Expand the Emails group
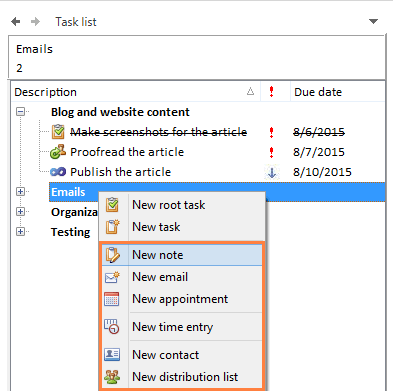Screen dimensions: 393x391 coord(21,192)
